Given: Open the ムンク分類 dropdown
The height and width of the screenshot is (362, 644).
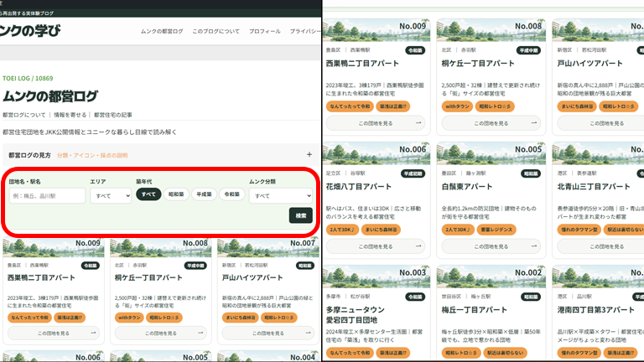Looking at the screenshot, I should pyautogui.click(x=281, y=196).
